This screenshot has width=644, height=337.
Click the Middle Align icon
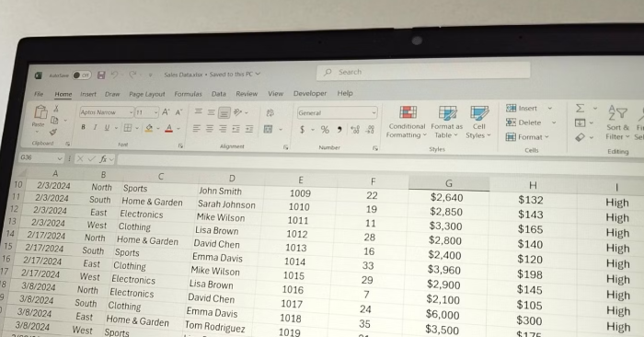point(211,112)
